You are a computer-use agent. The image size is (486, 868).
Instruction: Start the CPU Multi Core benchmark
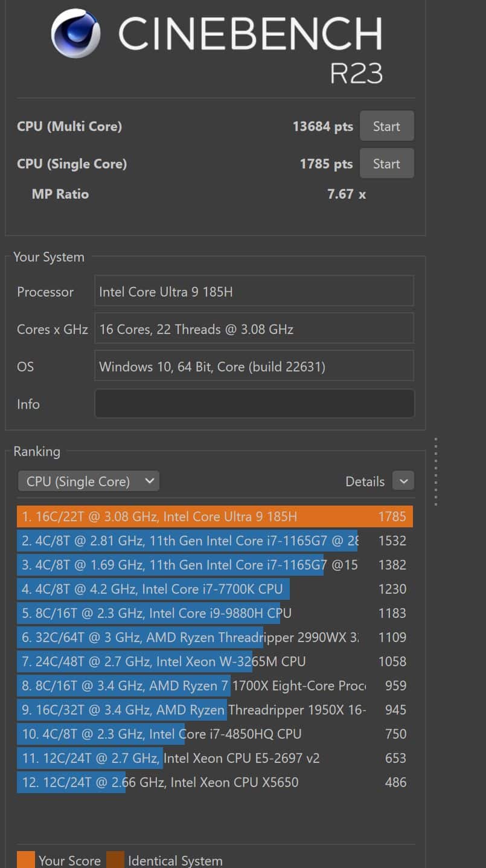pos(386,126)
